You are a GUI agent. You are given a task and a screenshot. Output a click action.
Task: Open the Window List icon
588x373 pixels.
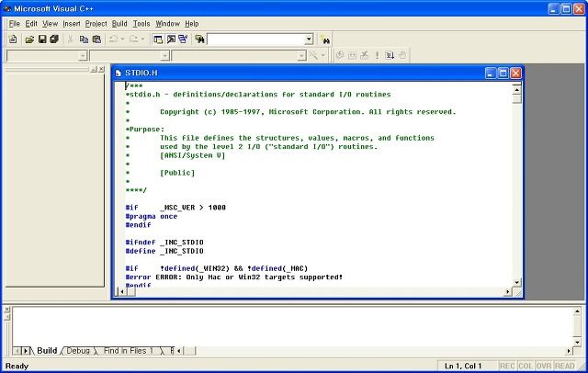183,39
